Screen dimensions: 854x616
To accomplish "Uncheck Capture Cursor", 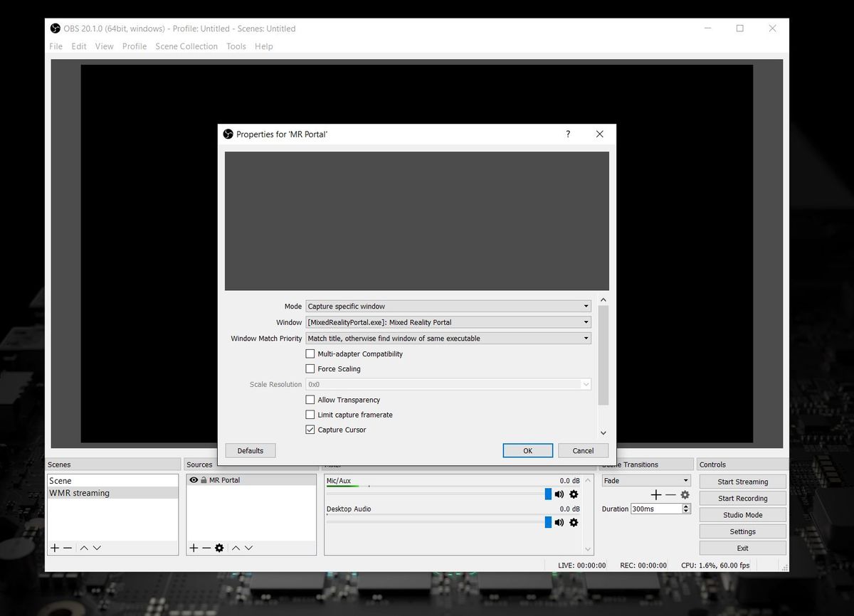I will [310, 429].
